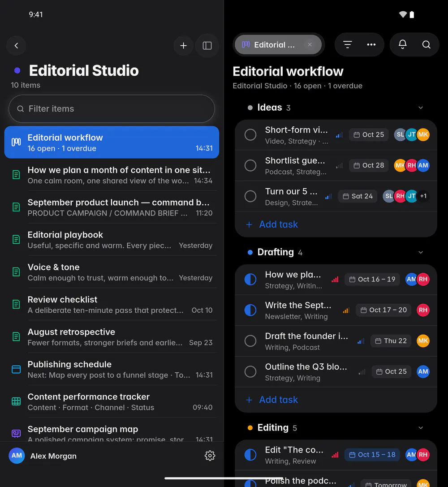The width and height of the screenshot is (448, 487).
Task: Open Oct 16 – 19 date range chip
Action: pos(372,279)
